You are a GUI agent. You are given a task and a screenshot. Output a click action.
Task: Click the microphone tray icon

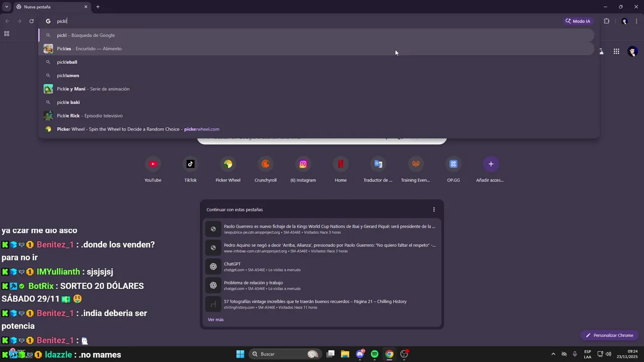click(575, 354)
